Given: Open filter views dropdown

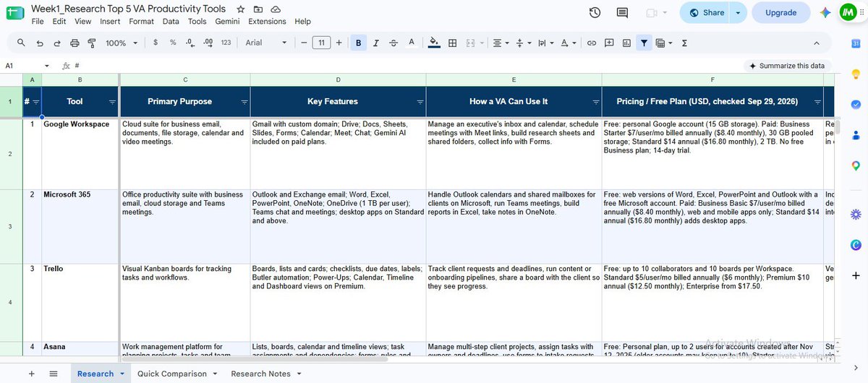Looking at the screenshot, I should (663, 43).
